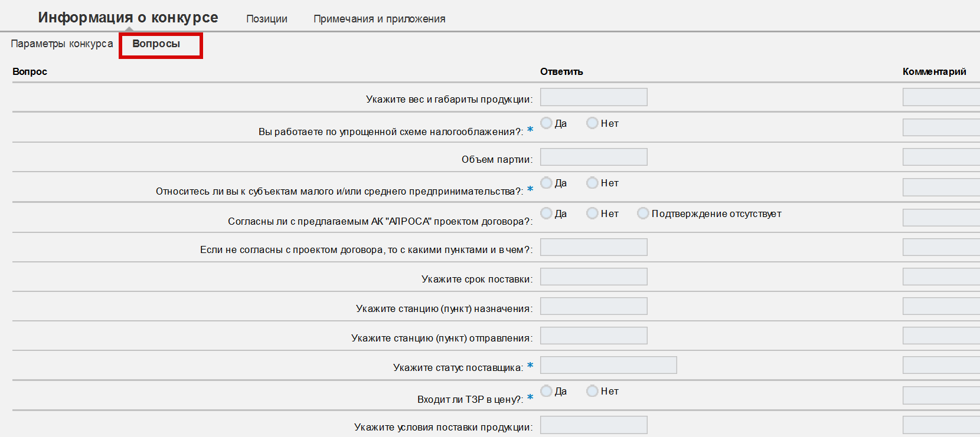Open the supplier status answer field
This screenshot has height=437, width=980.
[609, 365]
